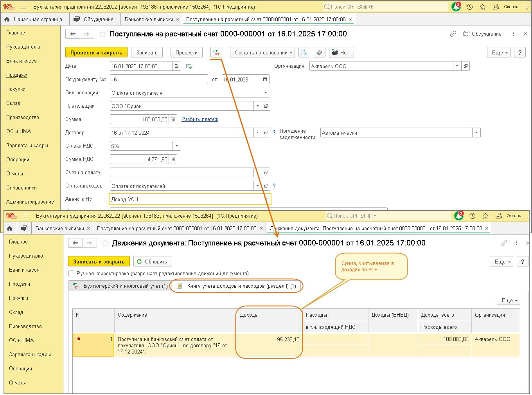Expand the Договор dropdown arrow
The image size is (532, 395).
(257, 133)
